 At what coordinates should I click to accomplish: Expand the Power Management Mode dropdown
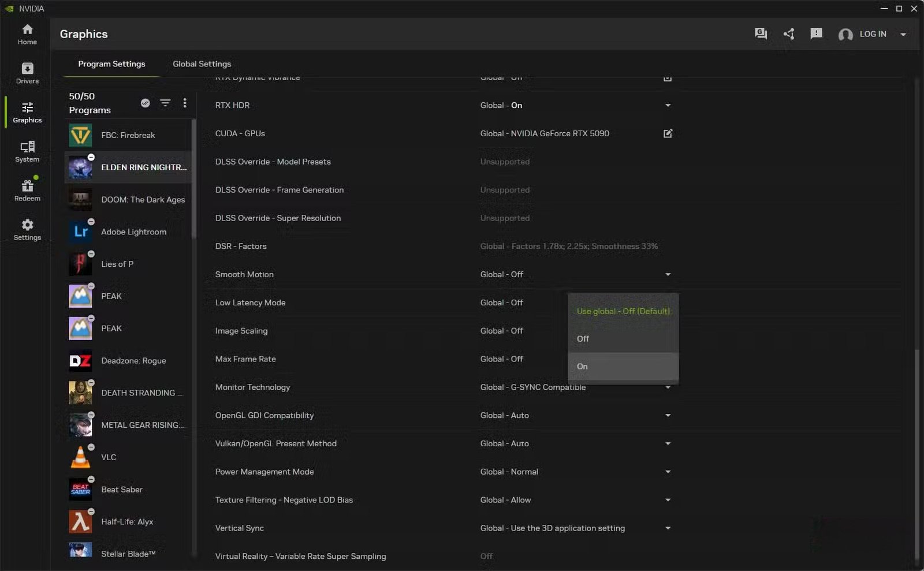click(x=668, y=472)
